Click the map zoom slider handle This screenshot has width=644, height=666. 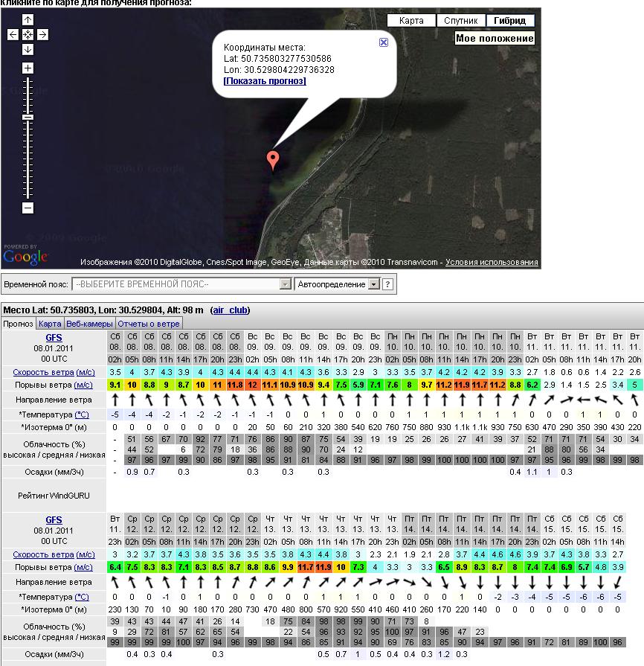pyautogui.click(x=28, y=118)
